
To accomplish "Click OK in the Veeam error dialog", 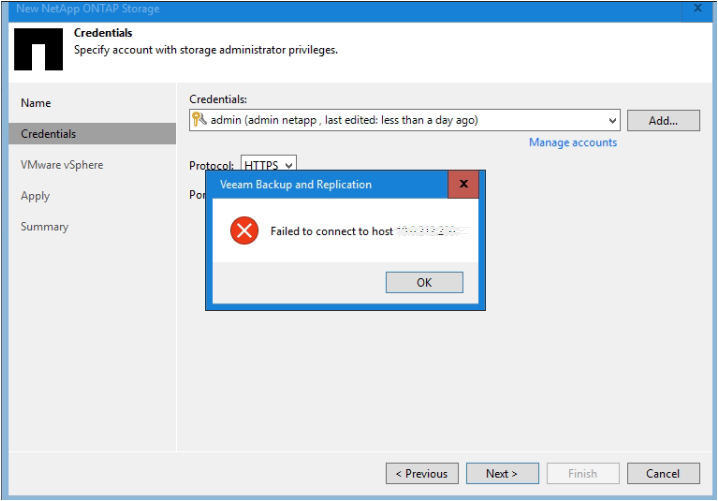I will pyautogui.click(x=424, y=282).
